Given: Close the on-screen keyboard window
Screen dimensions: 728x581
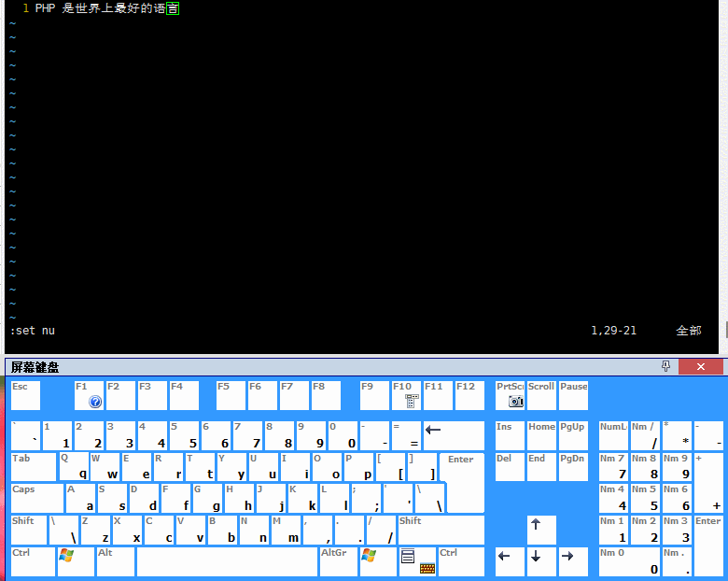Looking at the screenshot, I should pyautogui.click(x=701, y=366).
